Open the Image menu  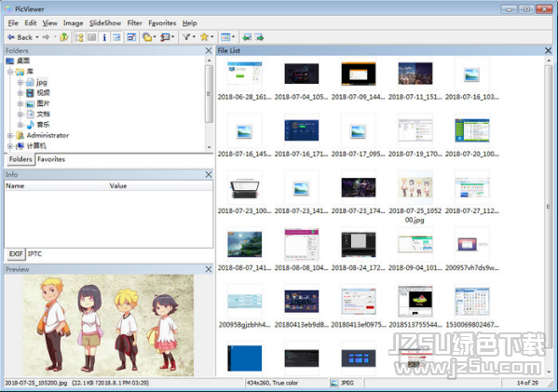[73, 23]
